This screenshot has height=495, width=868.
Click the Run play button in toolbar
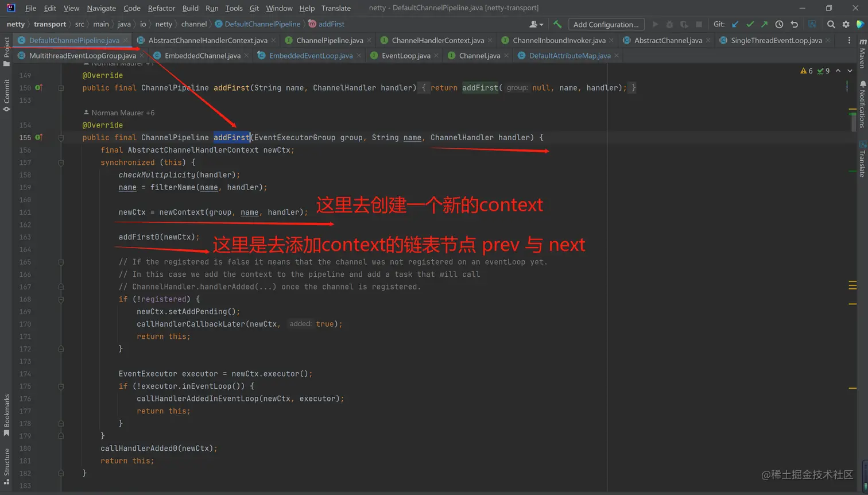[x=655, y=24]
